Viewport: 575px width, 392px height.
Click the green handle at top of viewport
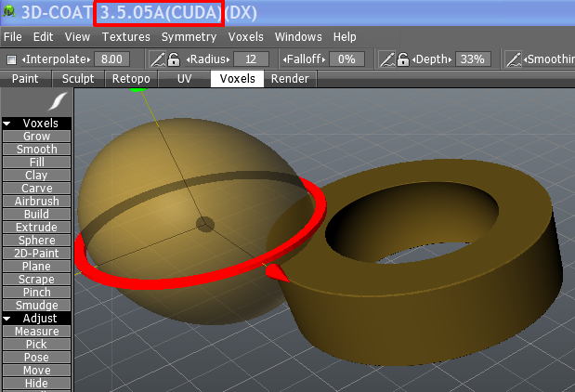coord(138,89)
